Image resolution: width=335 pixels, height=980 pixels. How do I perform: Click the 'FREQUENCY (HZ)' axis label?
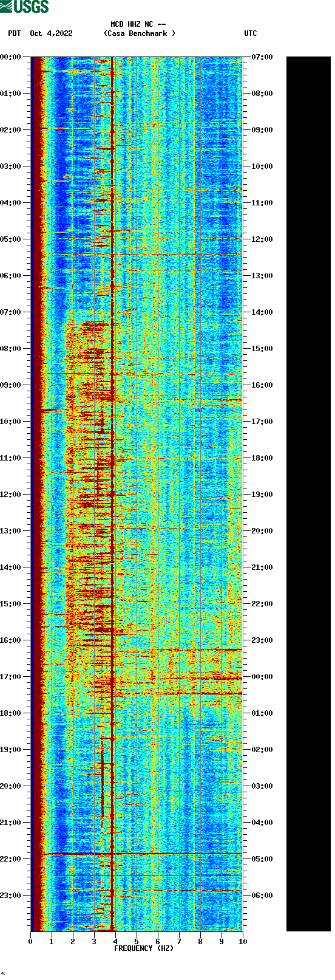pos(144,948)
